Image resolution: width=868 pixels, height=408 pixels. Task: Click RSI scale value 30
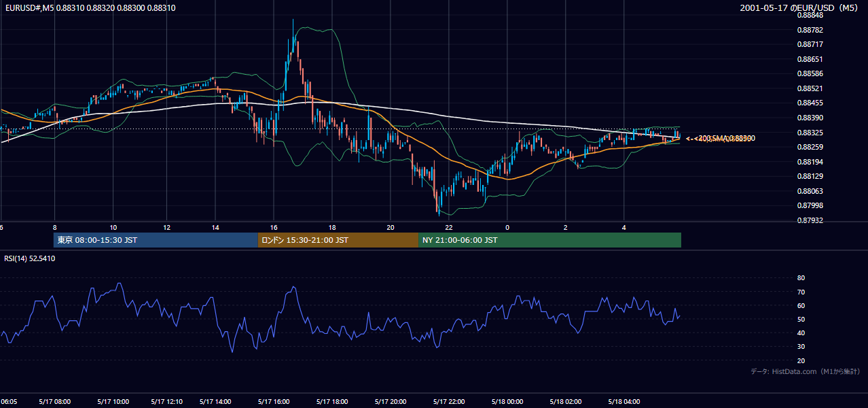point(801,347)
